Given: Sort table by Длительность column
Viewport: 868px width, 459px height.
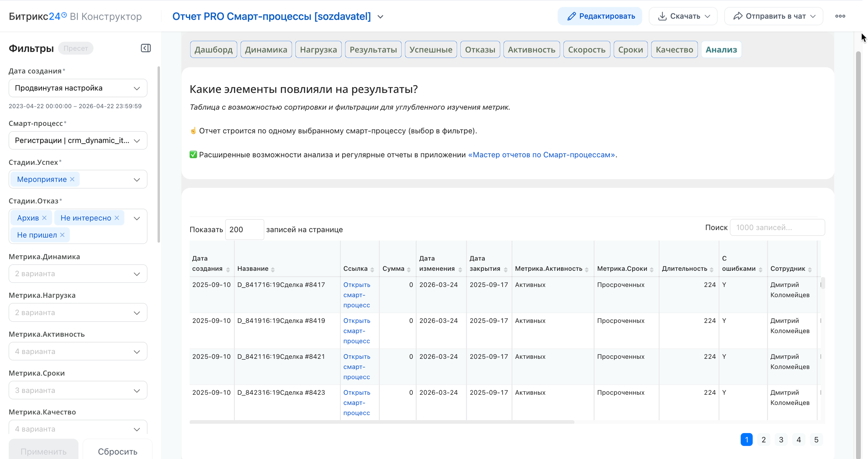Looking at the screenshot, I should (711, 269).
